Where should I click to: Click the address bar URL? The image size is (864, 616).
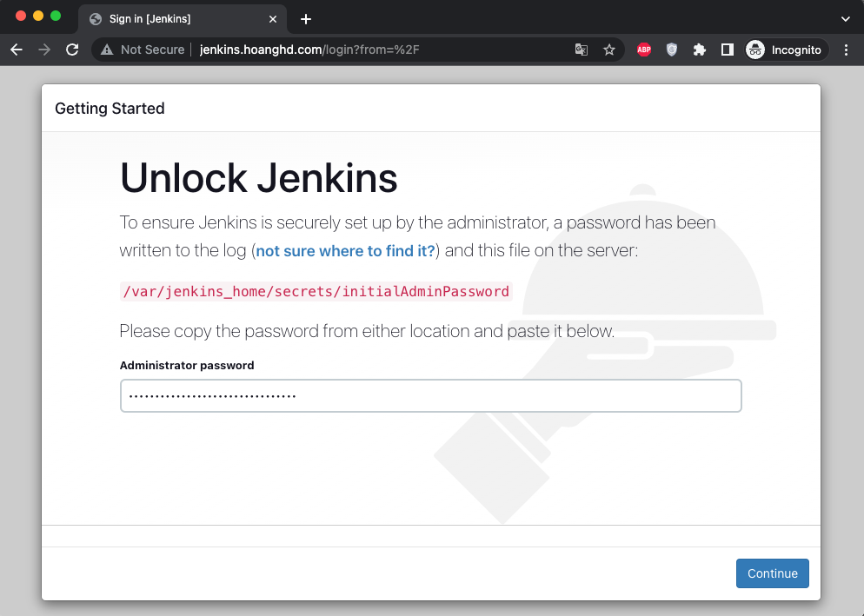click(309, 50)
